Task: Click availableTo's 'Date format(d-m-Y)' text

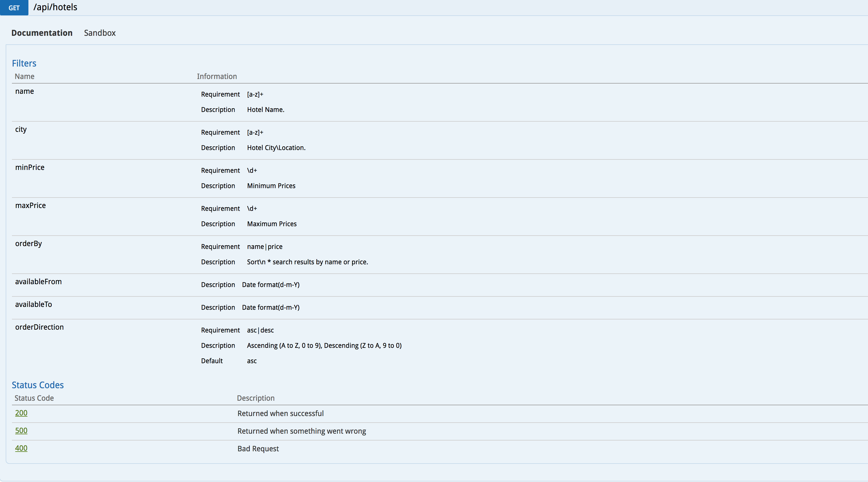Action: 271,307
